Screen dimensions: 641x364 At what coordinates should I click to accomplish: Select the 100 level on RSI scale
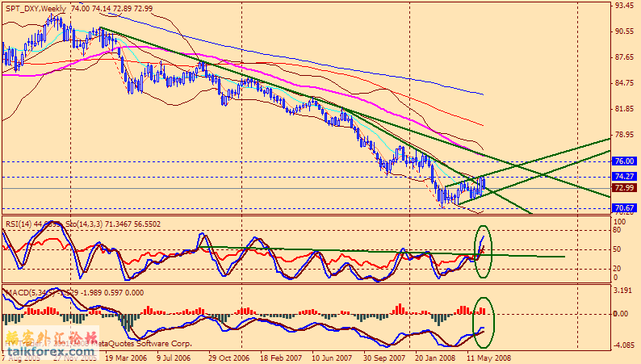(x=620, y=222)
